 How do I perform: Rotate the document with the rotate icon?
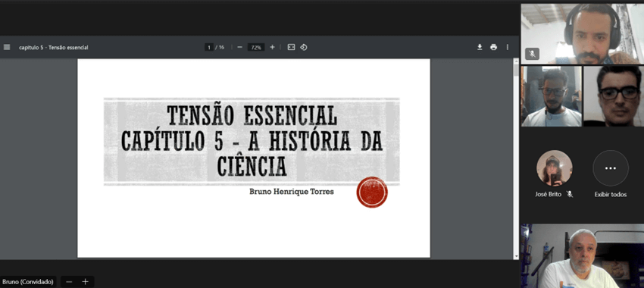pyautogui.click(x=304, y=47)
